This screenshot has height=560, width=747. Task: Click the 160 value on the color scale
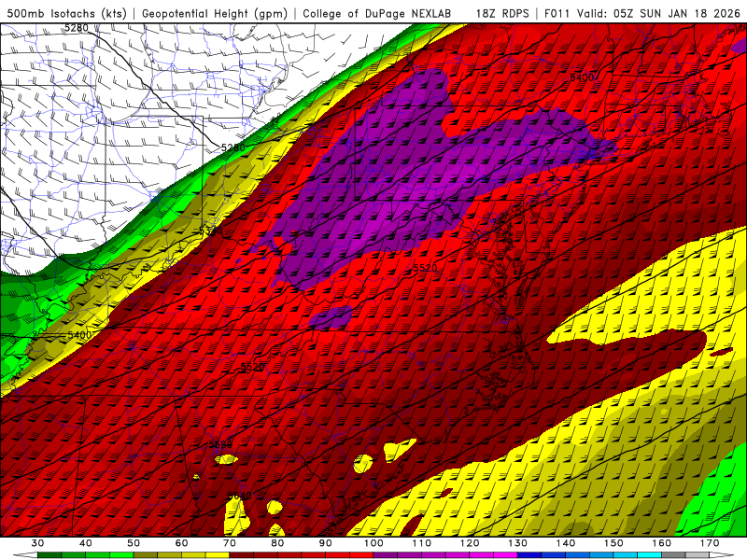(662, 543)
